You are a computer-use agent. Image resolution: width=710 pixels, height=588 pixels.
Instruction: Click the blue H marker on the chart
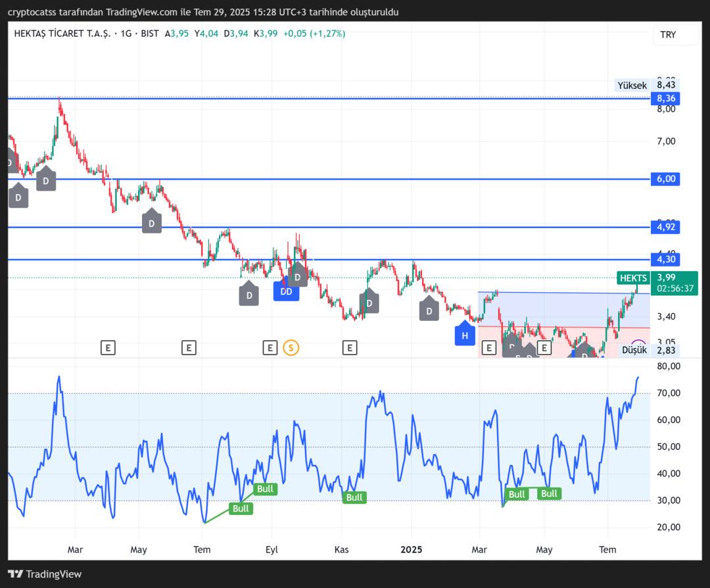(x=465, y=335)
